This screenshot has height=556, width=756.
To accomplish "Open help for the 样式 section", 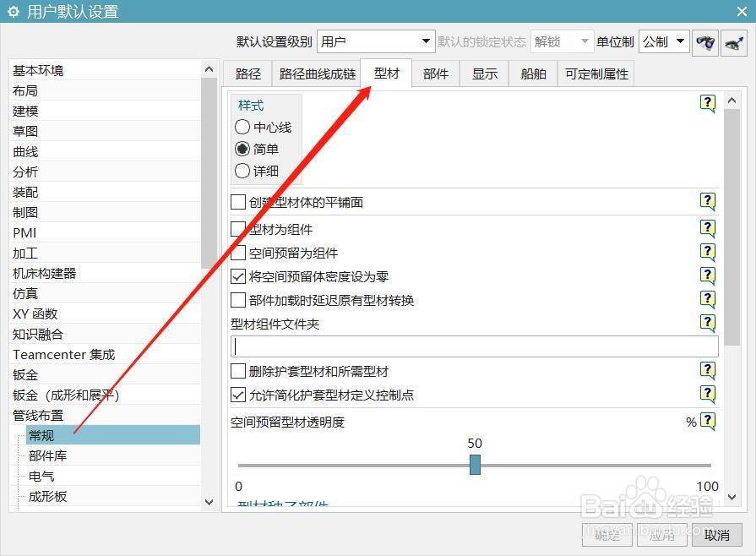I will tap(708, 102).
